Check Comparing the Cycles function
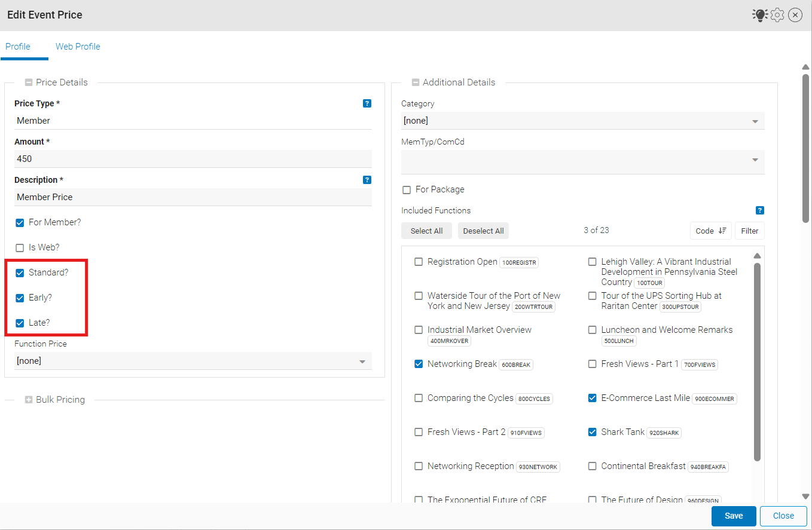 (419, 398)
